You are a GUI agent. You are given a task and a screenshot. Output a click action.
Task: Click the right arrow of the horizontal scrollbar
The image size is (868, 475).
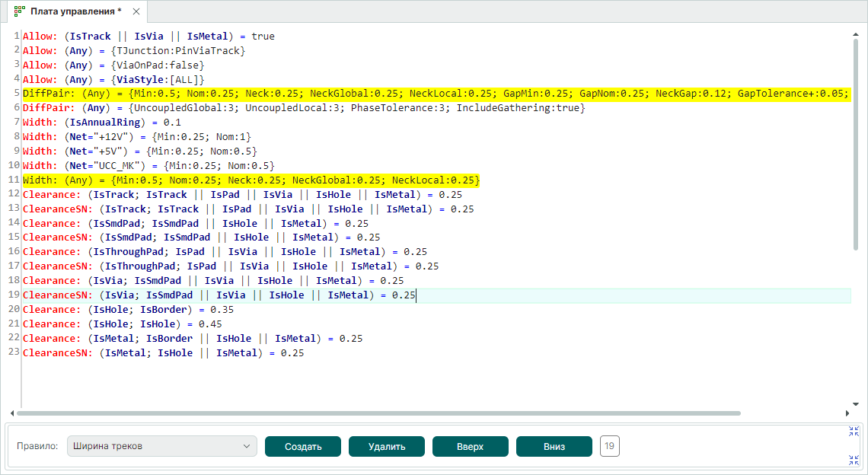coord(847,413)
